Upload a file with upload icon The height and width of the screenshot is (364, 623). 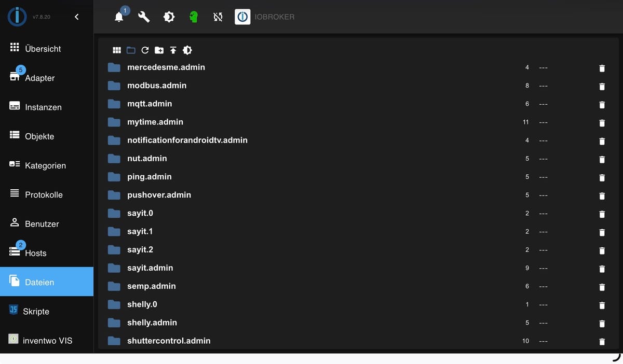173,50
